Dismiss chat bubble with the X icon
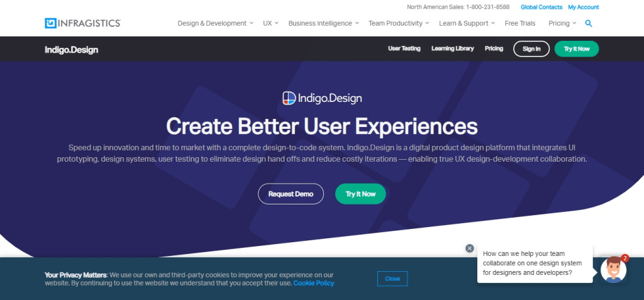The height and width of the screenshot is (300, 644). (469, 248)
